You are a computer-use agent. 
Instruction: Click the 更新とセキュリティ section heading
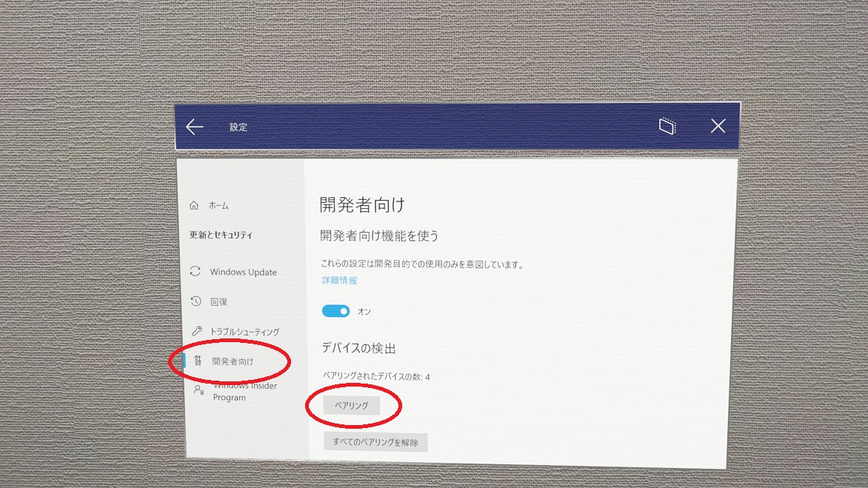[x=221, y=235]
